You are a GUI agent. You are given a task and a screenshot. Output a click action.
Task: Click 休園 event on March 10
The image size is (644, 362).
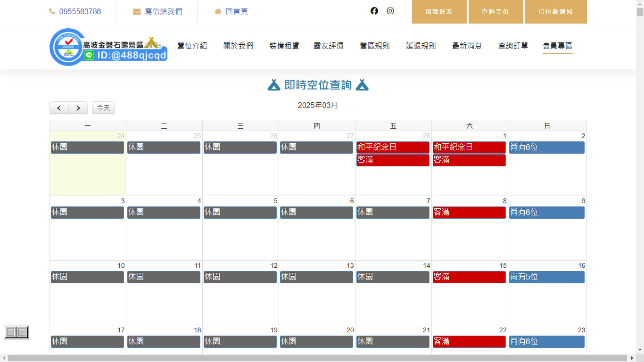(88, 277)
